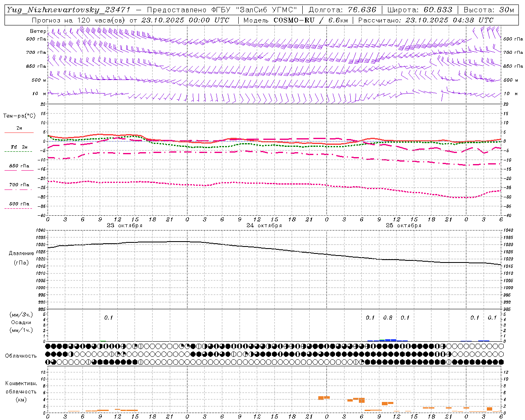Click the Облачность cloud cover label
This screenshot has width=525, height=420.
click(x=21, y=356)
